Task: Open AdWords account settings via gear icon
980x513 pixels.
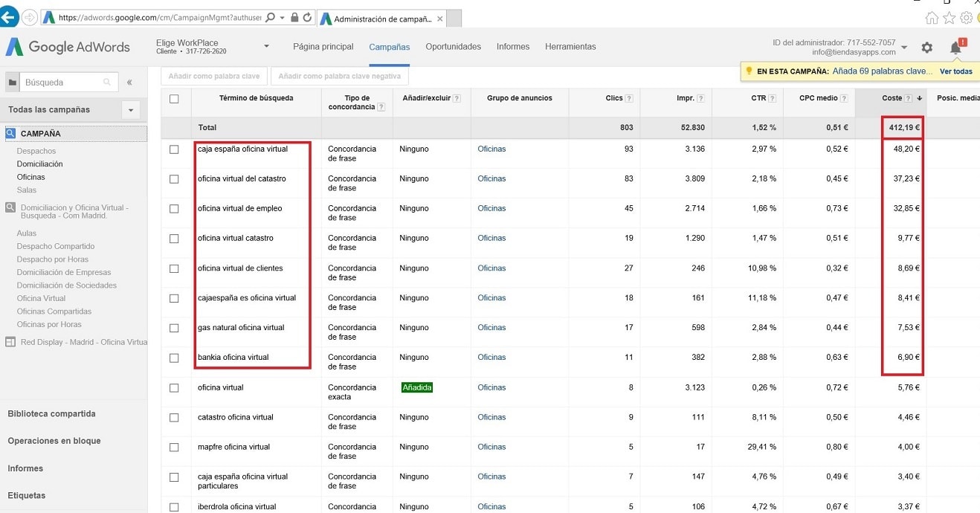Action: 927,46
